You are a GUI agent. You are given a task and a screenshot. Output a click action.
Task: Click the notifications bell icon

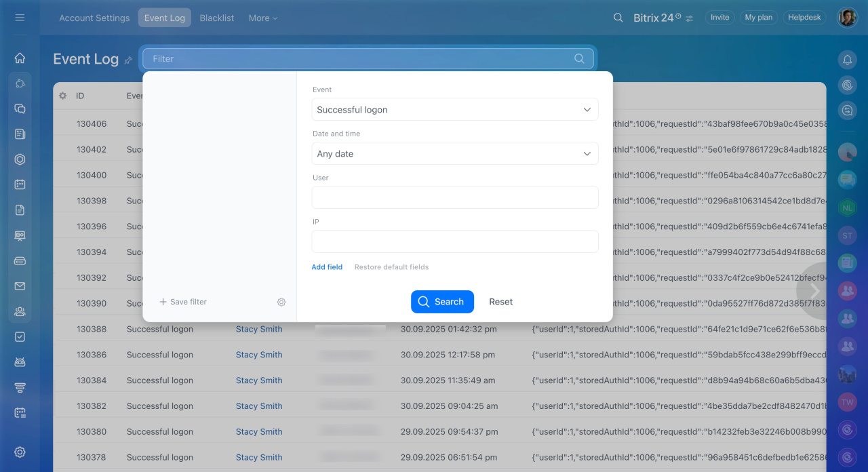click(x=847, y=60)
